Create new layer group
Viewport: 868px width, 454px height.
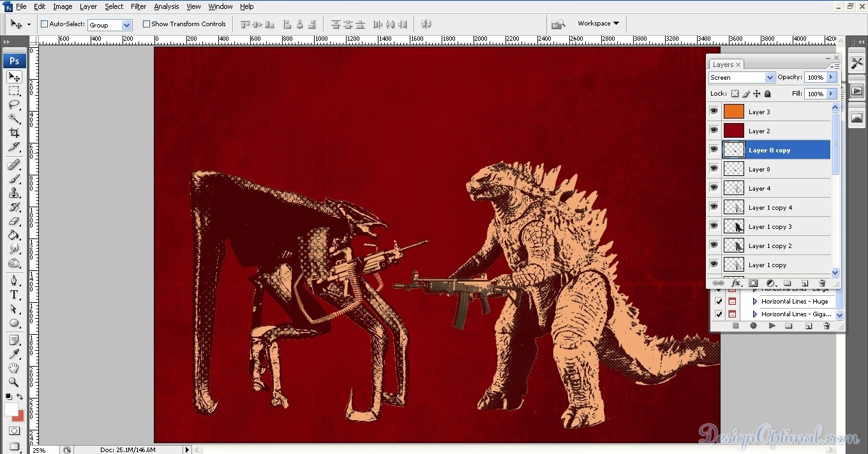click(x=788, y=283)
